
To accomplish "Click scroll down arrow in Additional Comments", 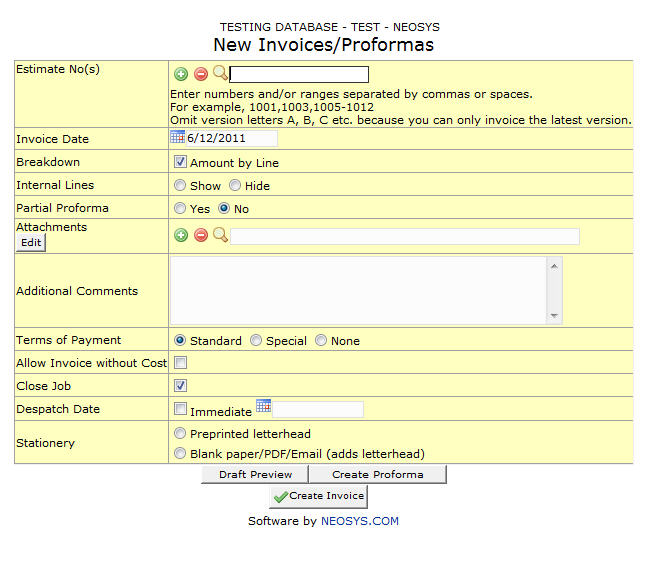I will pyautogui.click(x=554, y=315).
